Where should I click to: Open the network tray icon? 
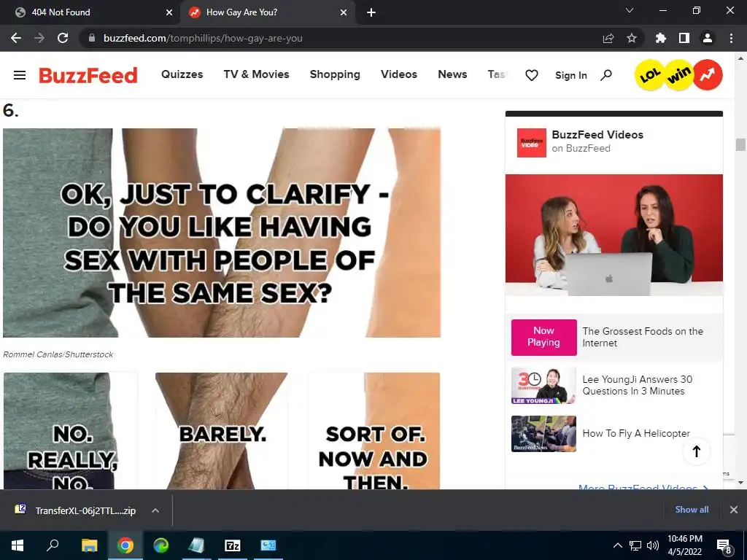point(635,545)
